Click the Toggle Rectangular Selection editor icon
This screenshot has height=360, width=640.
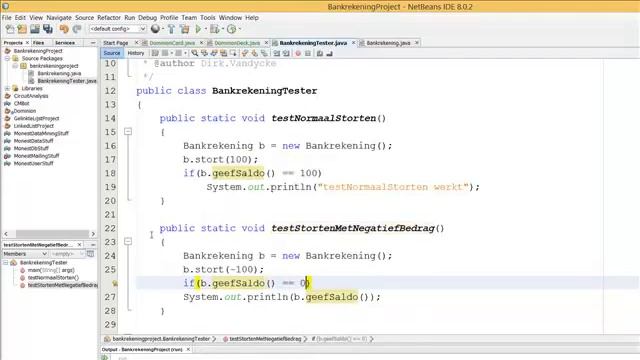point(233,53)
